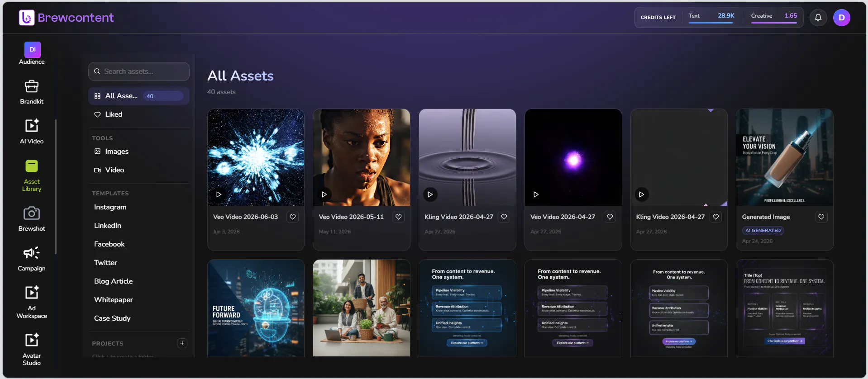Click the CREDITS LEFT label
This screenshot has height=379, width=868.
pyautogui.click(x=658, y=18)
